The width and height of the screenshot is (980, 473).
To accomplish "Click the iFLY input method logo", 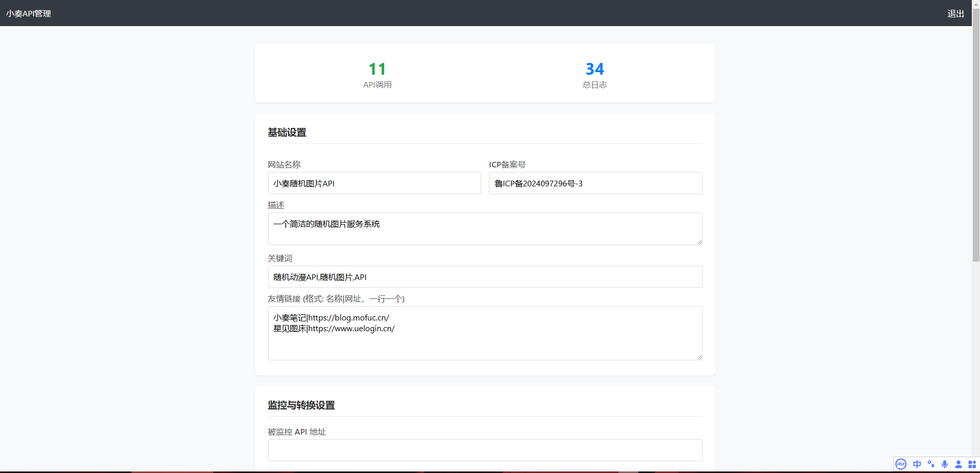I will (901, 464).
